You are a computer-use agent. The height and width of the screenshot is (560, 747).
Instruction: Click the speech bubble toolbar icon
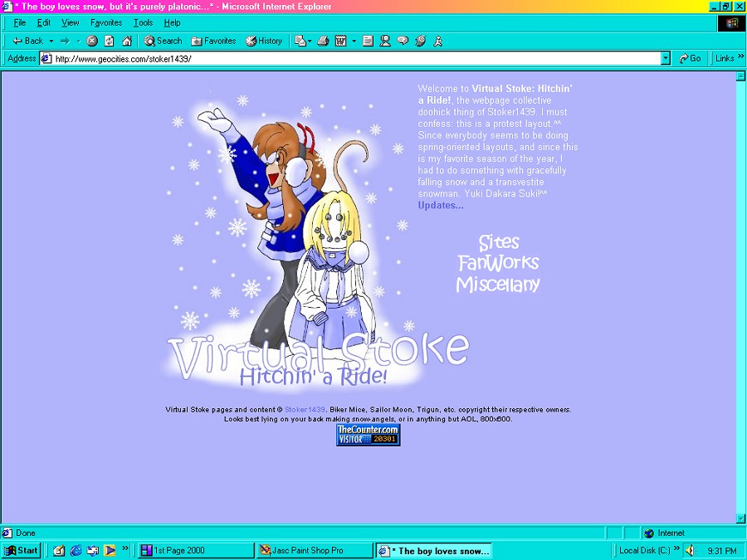(403, 41)
